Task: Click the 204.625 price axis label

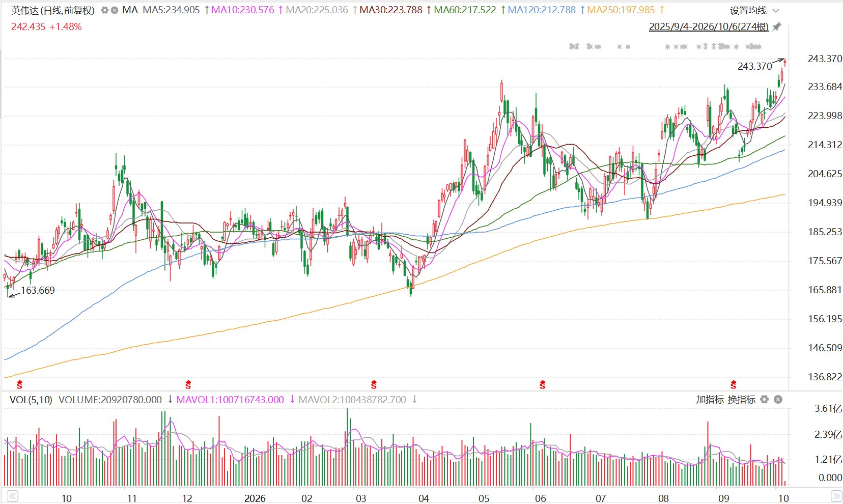Action: click(x=825, y=174)
